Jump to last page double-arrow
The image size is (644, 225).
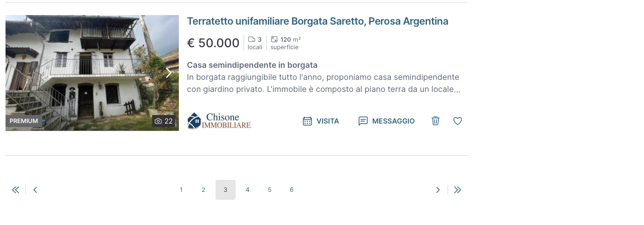coord(458,190)
